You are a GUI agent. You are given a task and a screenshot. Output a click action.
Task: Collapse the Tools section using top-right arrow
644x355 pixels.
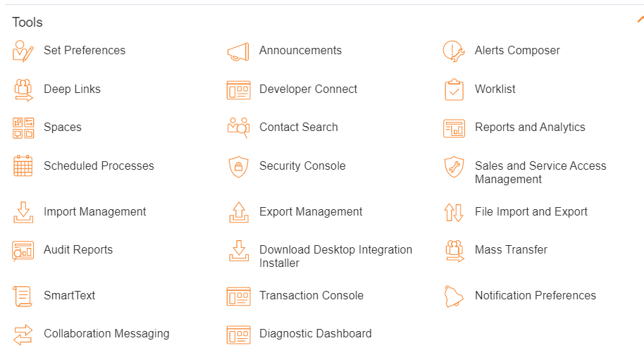click(640, 19)
